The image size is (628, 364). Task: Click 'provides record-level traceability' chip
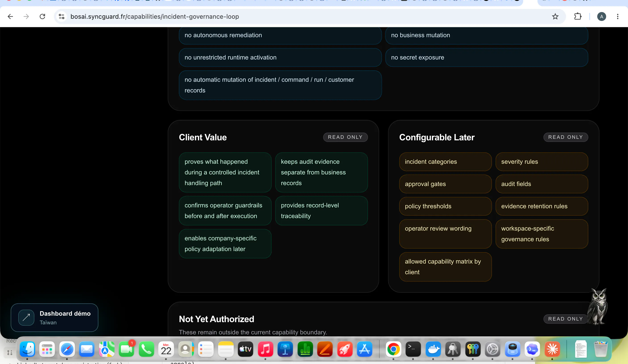pyautogui.click(x=321, y=211)
